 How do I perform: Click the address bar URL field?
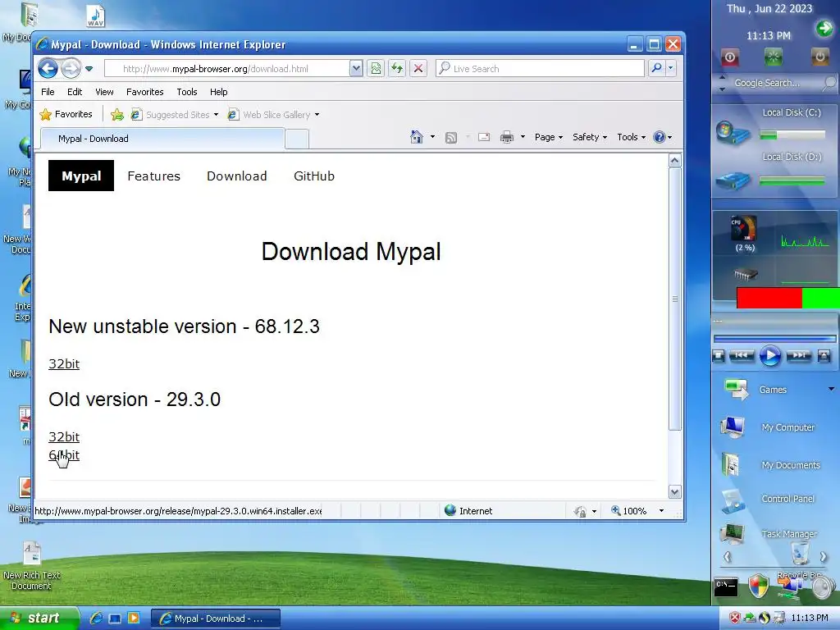click(x=227, y=69)
